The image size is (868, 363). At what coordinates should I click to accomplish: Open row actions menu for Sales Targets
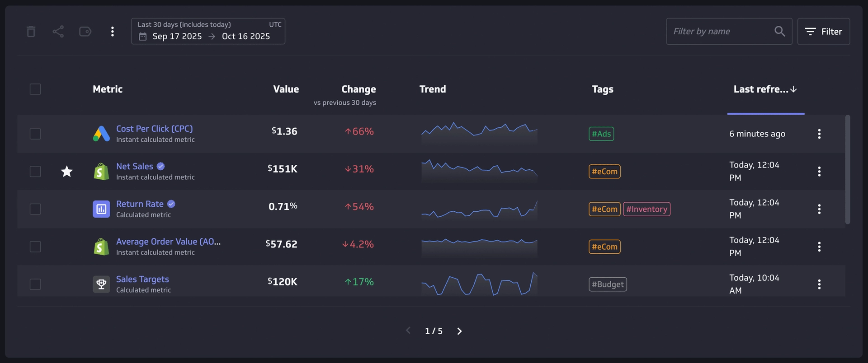pyautogui.click(x=819, y=284)
